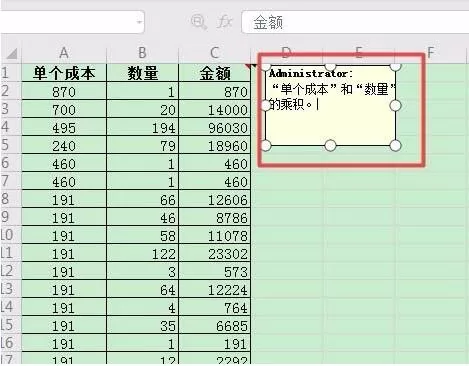Click the 金额 header cell
The height and width of the screenshot is (366, 469).
(x=215, y=73)
